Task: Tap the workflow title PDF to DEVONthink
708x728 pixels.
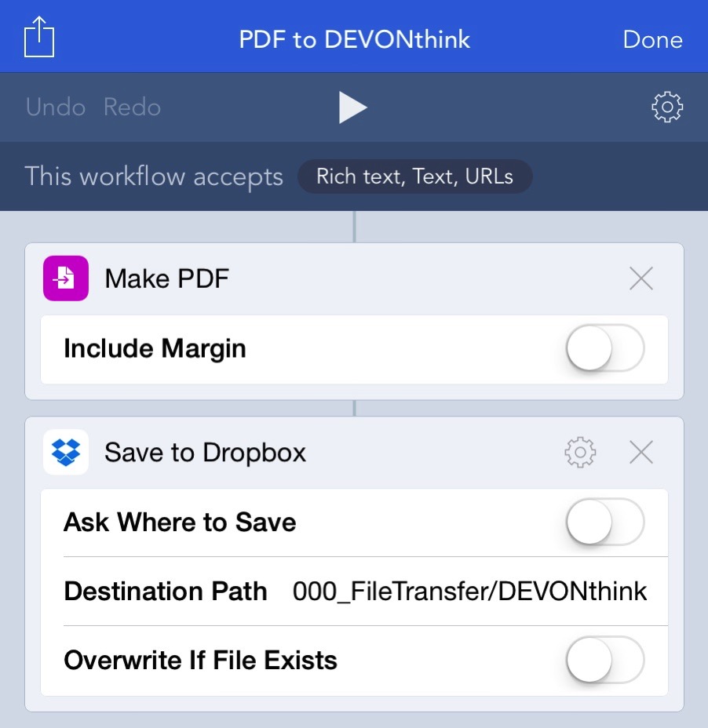Action: (x=354, y=39)
